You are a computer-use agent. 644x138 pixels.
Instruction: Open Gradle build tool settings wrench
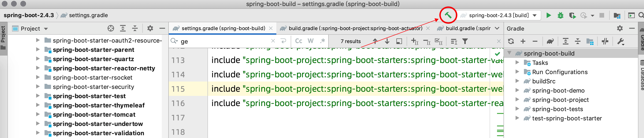coord(621,41)
